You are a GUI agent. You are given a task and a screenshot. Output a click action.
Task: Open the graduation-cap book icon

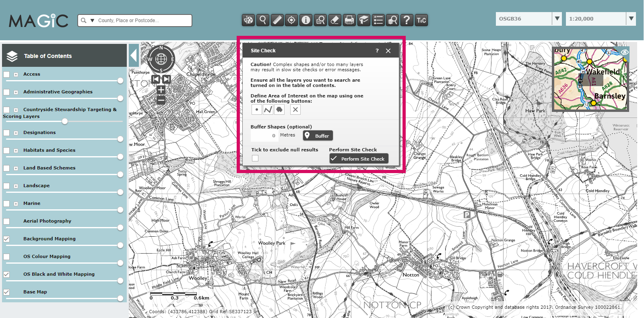pyautogui.click(x=364, y=20)
